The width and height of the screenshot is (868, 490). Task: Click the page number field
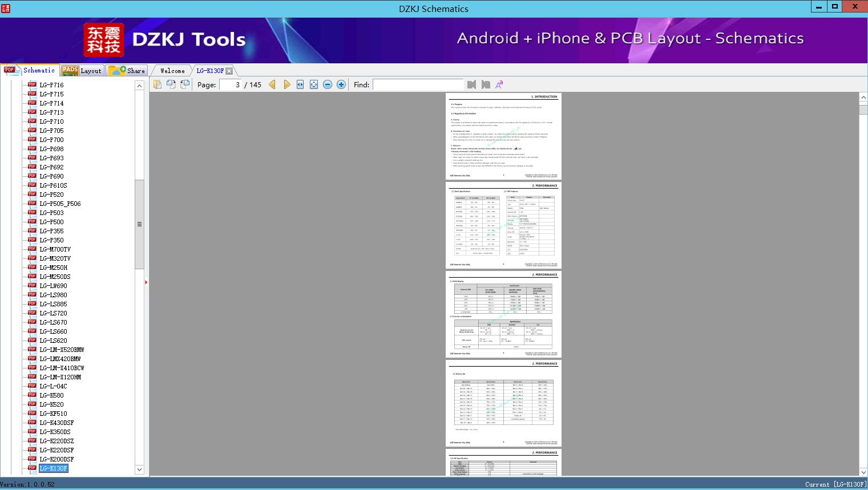click(230, 84)
